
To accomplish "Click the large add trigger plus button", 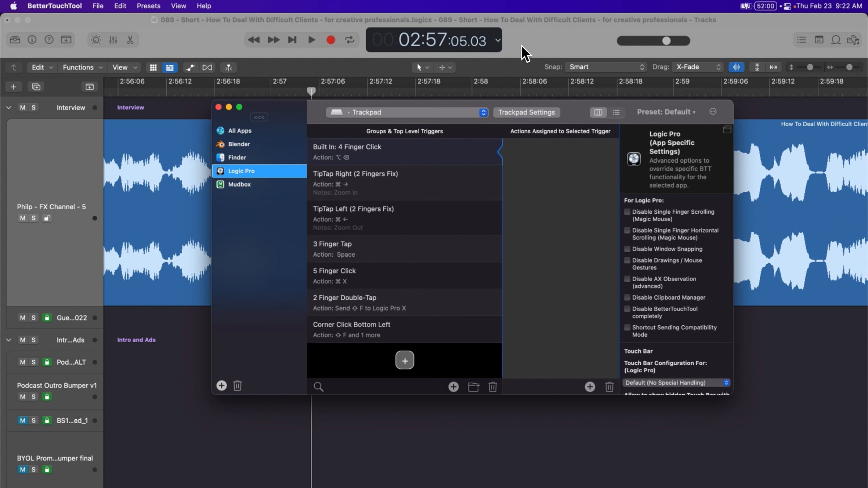I will [405, 360].
